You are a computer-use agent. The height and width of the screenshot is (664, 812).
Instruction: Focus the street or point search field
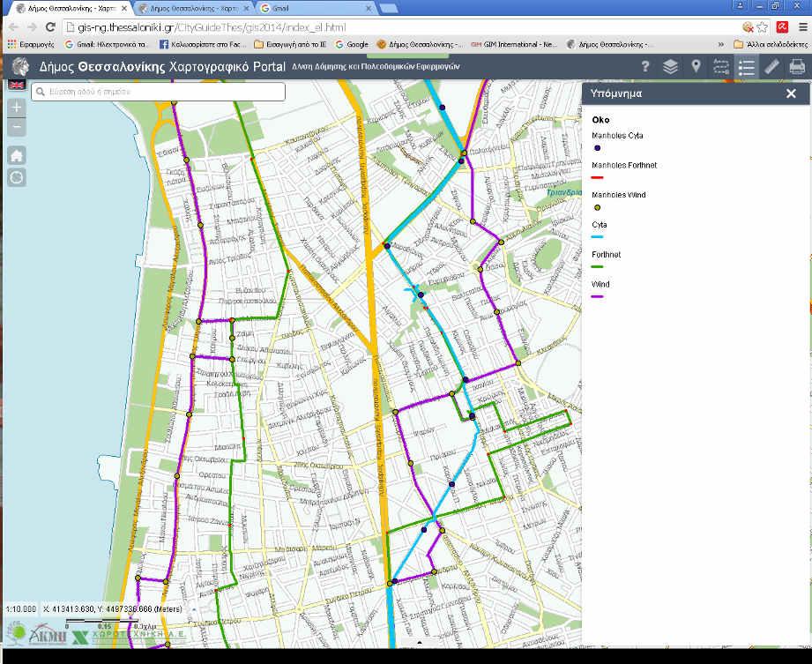pyautogui.click(x=158, y=92)
